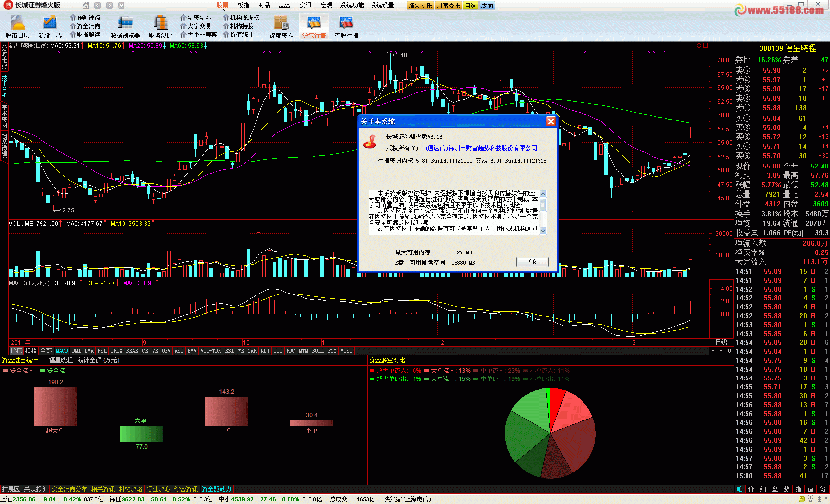Open 价值统计 value statistics
The height and width of the screenshot is (504, 830).
click(x=238, y=34)
